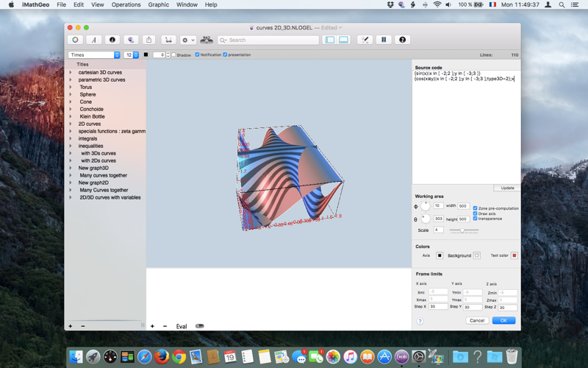Click the Update button under Source code
The height and width of the screenshot is (368, 588).
(x=507, y=188)
